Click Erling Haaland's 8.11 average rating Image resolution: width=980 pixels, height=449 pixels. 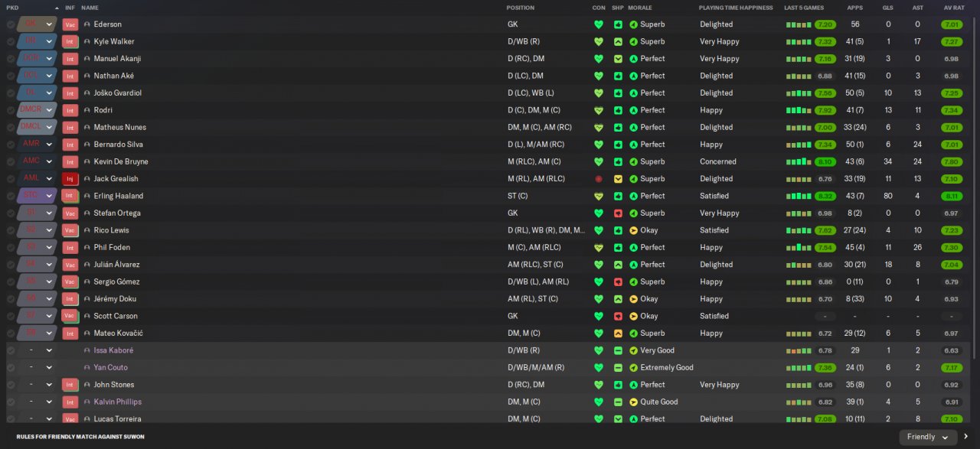coord(952,196)
